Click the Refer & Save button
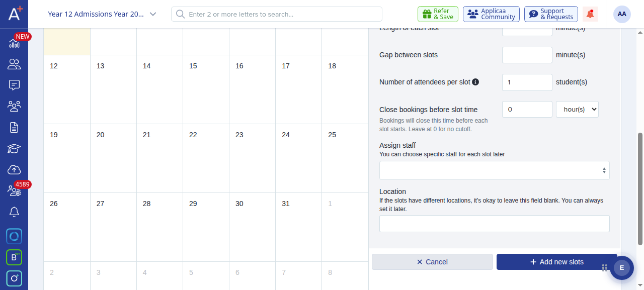 [438, 14]
